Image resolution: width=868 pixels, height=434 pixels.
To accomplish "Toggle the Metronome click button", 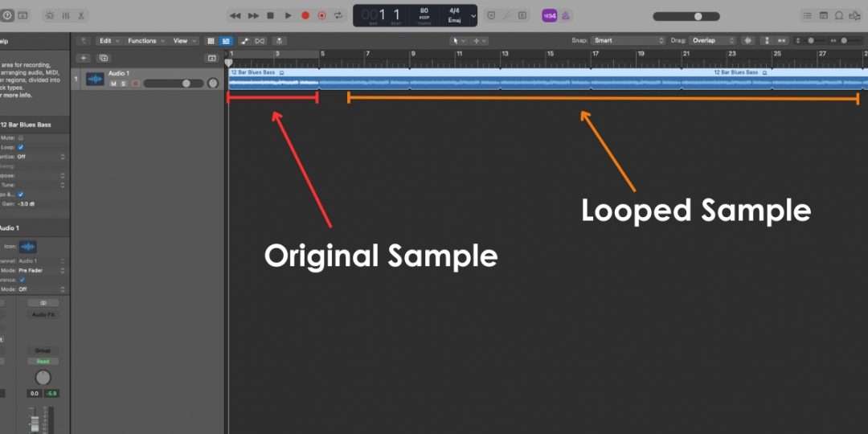I will [566, 15].
